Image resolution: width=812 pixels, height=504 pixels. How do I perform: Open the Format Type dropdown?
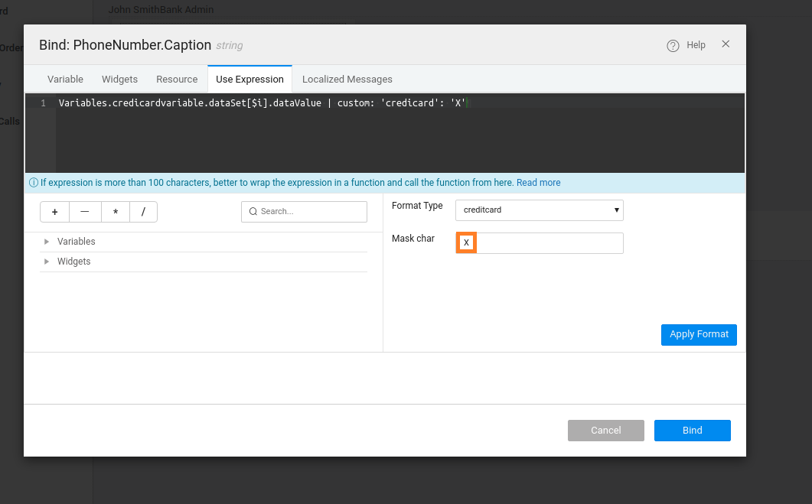[x=539, y=210]
